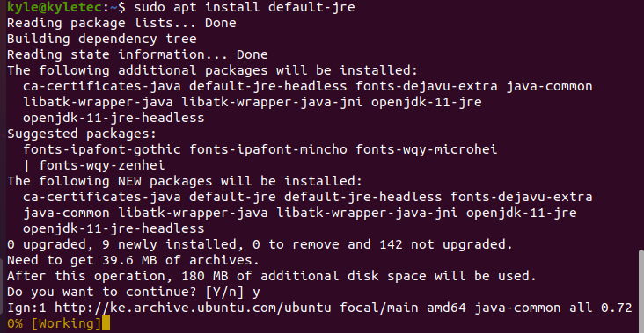The height and width of the screenshot is (333, 644).
Task: Click default-jre in the NEW packages list
Action: [232, 197]
